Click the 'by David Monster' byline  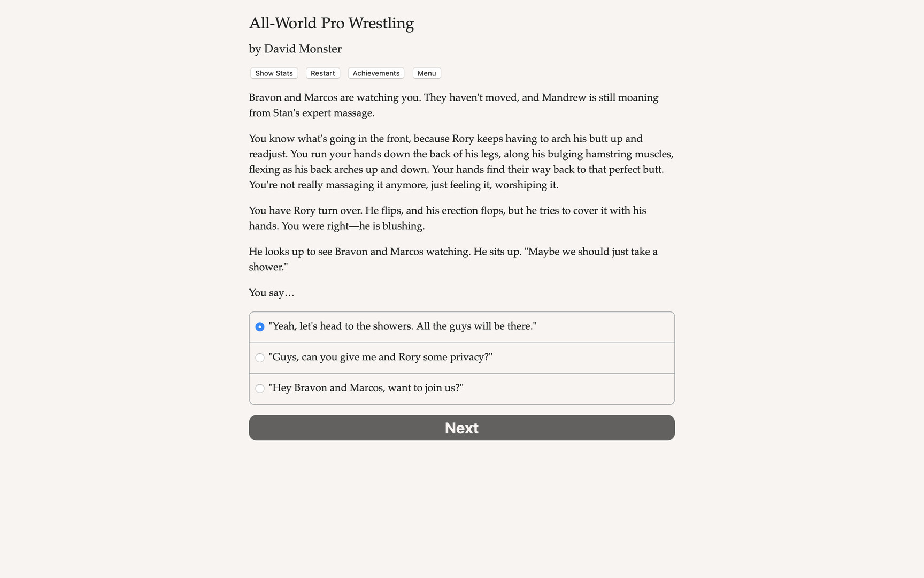pos(295,49)
